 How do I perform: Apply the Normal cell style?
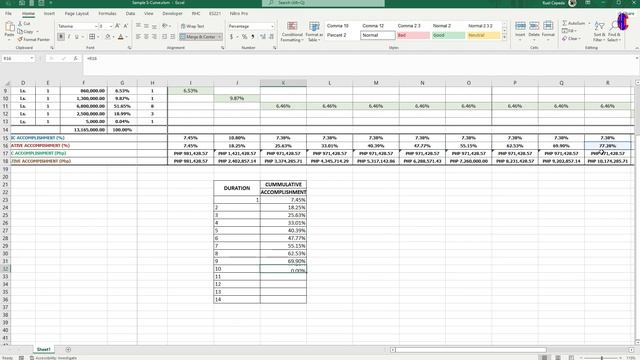point(378,36)
